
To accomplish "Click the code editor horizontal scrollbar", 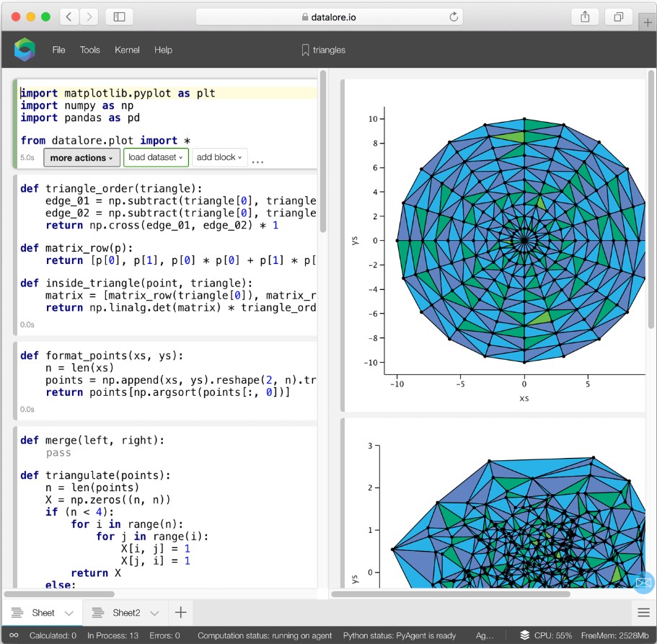I will tap(59, 594).
